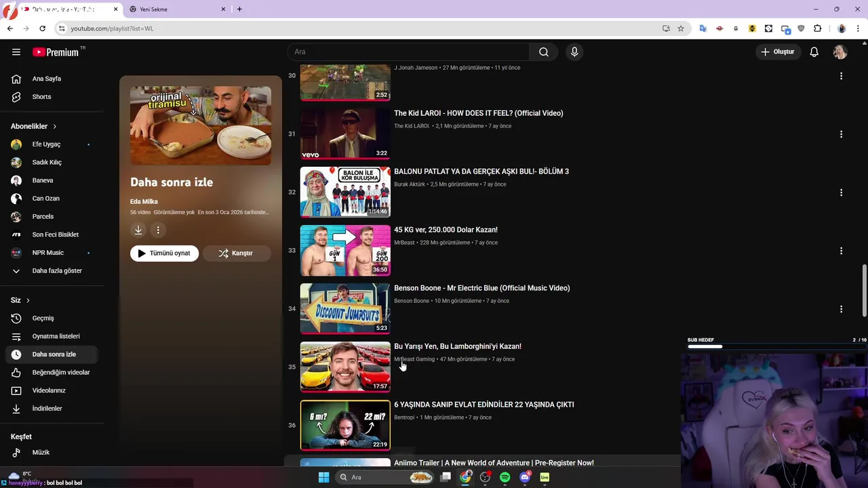Click the Chrome address bar URL
868x488 pixels.
click(x=112, y=28)
